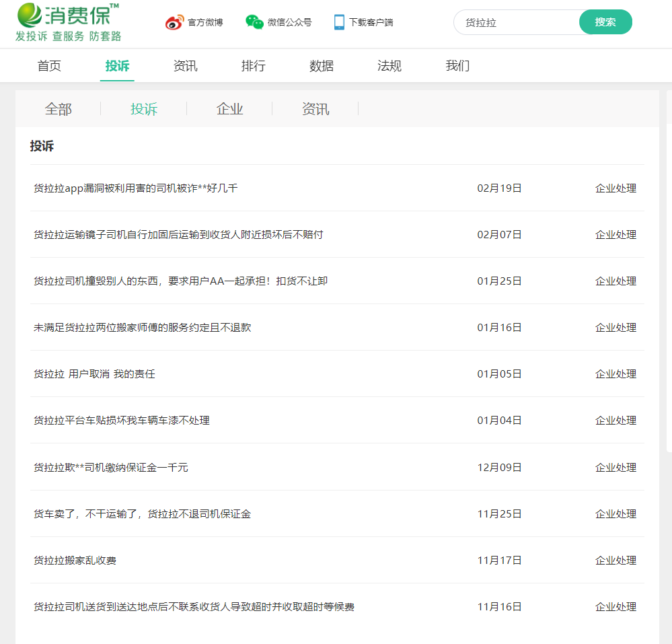Select 投诉 in the main navigation bar
This screenshot has width=672, height=644.
click(117, 65)
